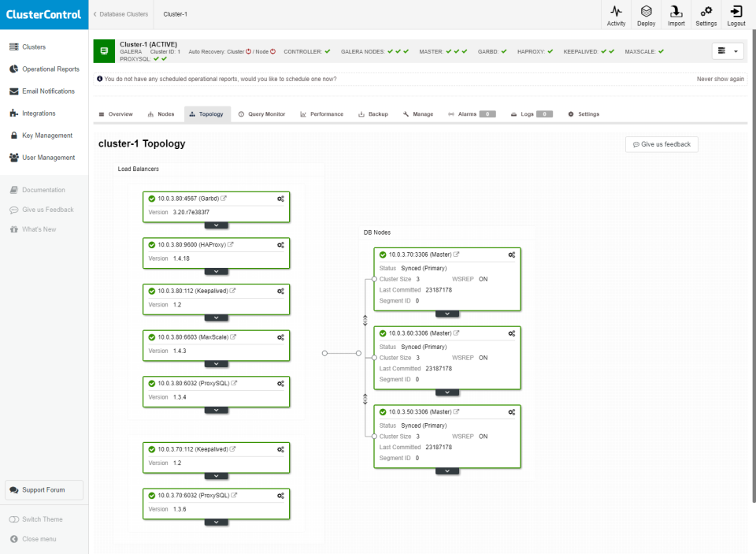
Task: Open the cluster actions dropdown menu
Action: 728,50
